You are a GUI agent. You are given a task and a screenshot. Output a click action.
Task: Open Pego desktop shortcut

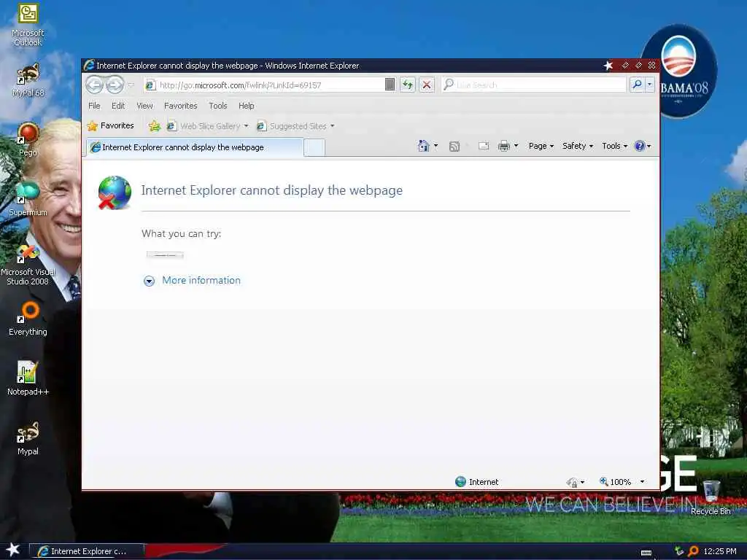point(28,139)
